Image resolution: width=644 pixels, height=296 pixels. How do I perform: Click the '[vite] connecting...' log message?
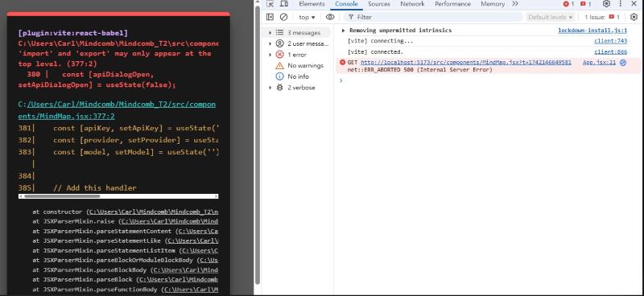[x=380, y=41]
